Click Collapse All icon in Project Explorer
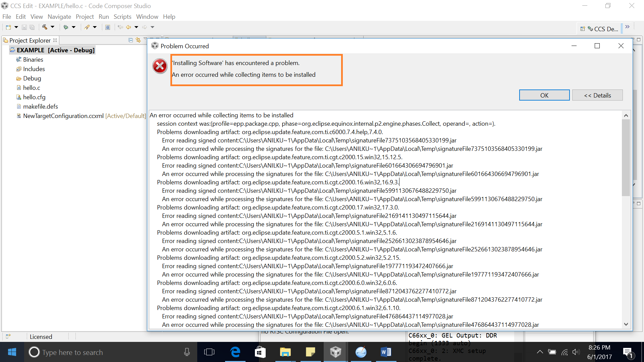Screen dimensions: 644x362 [131, 40]
